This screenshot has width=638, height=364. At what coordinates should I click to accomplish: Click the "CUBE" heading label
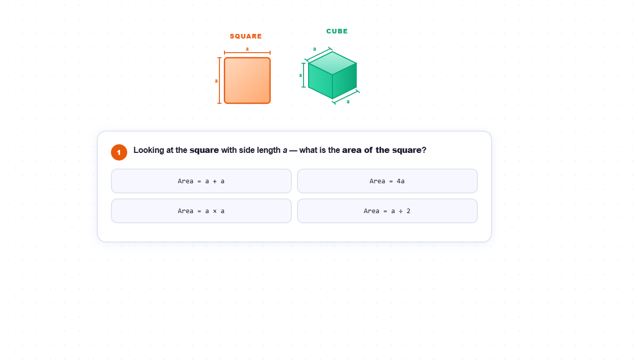[x=337, y=31]
